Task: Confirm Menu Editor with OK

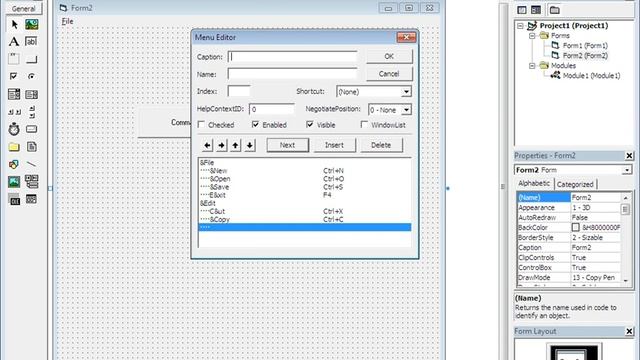Action: coord(389,56)
